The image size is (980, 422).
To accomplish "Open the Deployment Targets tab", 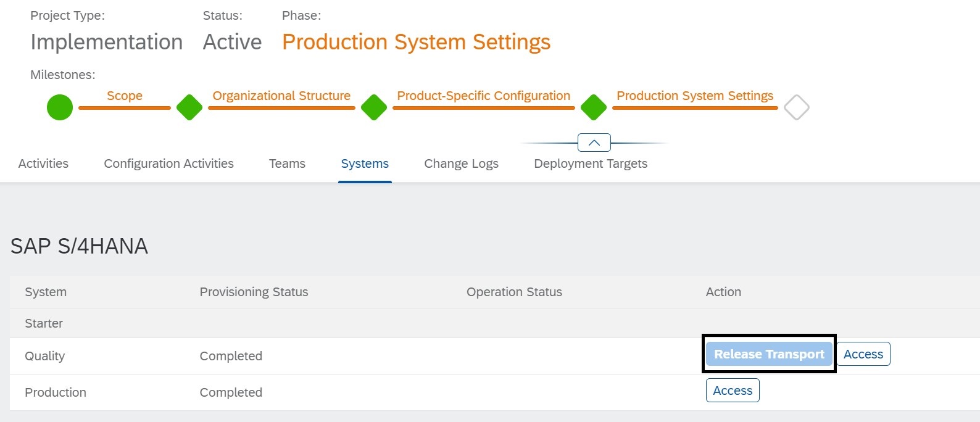I will pyautogui.click(x=591, y=163).
